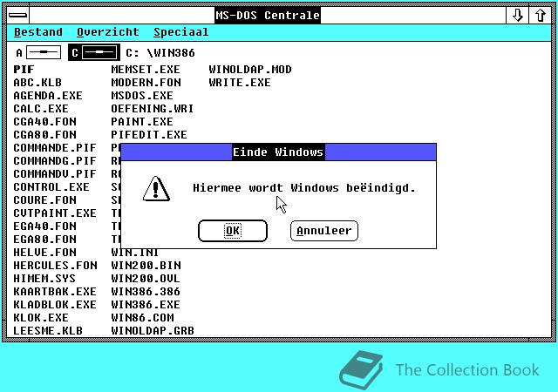This screenshot has width=558, height=392.
Task: Select MSDOS.EXE file
Action: click(142, 96)
